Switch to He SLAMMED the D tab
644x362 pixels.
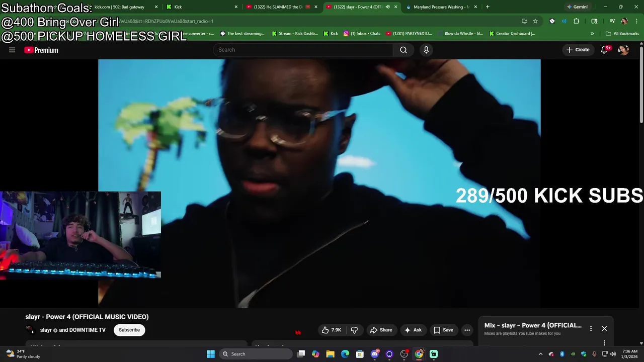[281, 7]
